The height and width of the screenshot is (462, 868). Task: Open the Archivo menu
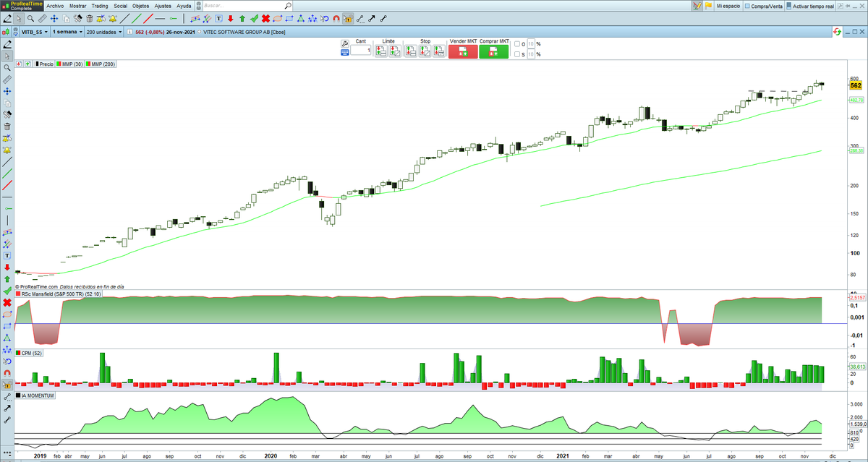pyautogui.click(x=56, y=5)
